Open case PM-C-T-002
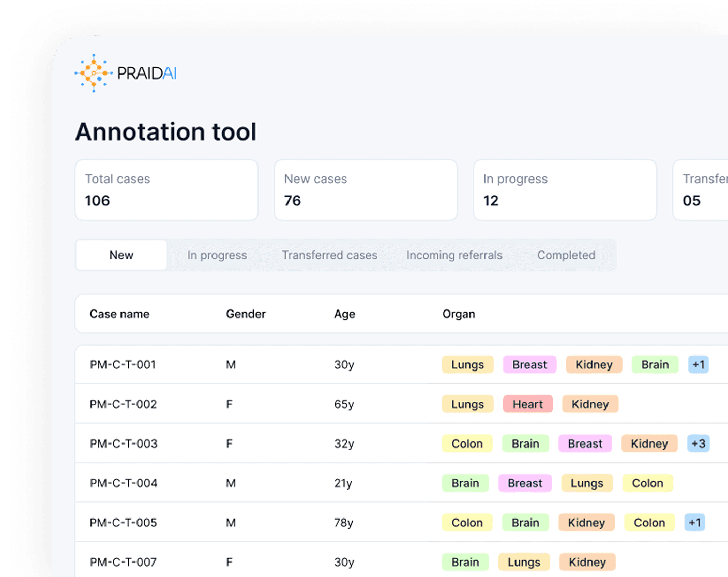 point(123,404)
